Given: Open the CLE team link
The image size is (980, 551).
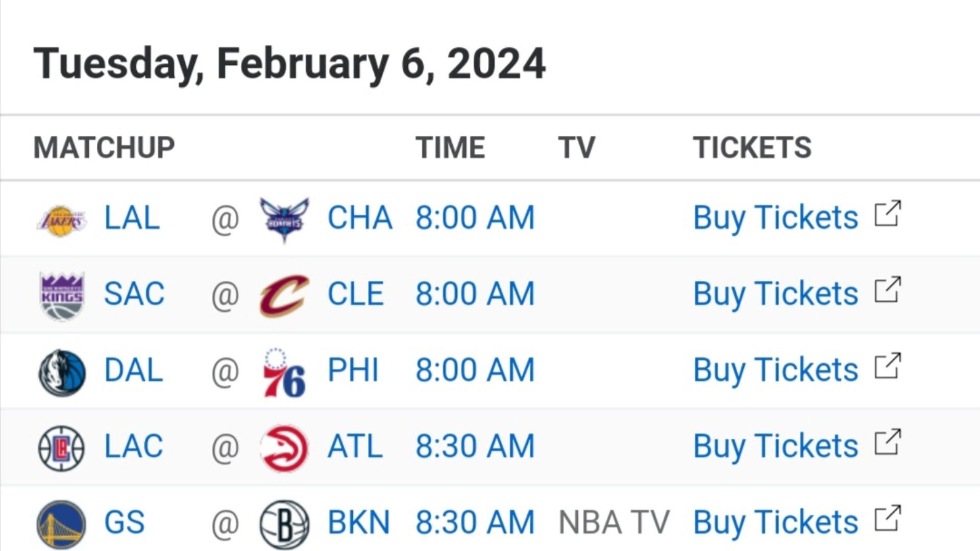Looking at the screenshot, I should point(355,294).
